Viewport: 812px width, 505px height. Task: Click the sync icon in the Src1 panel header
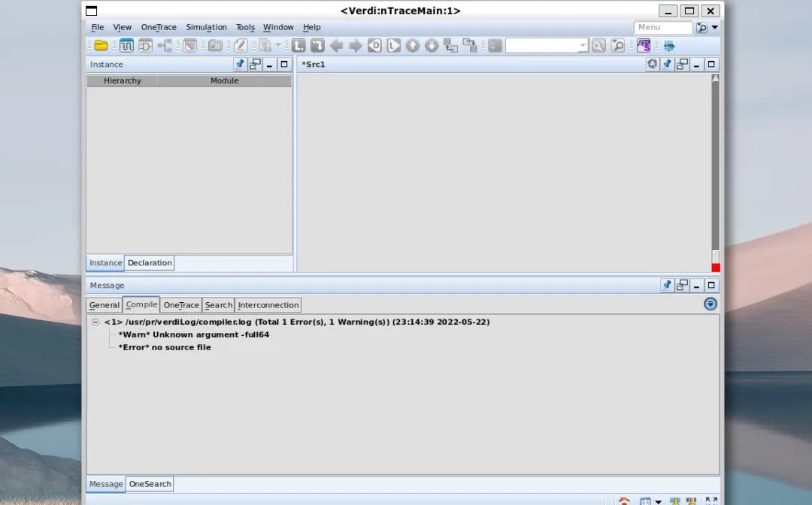tap(652, 64)
